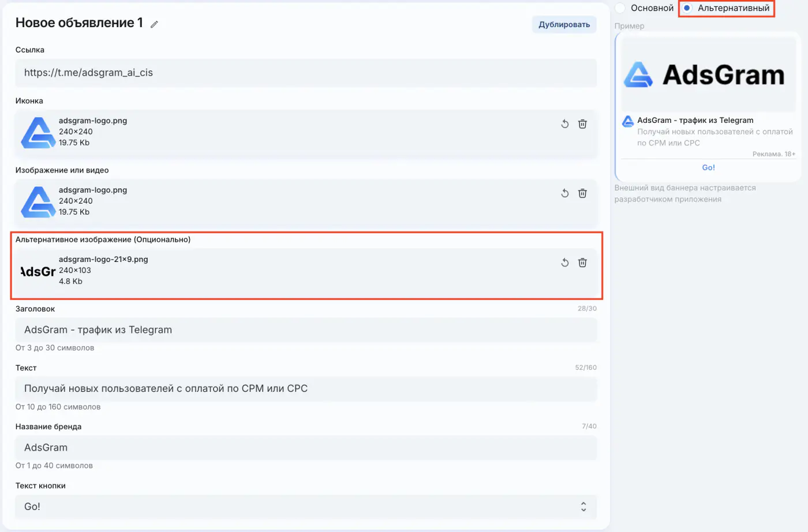The height and width of the screenshot is (532, 808).
Task: Click the AdsGram banner image in preview
Action: (x=708, y=74)
